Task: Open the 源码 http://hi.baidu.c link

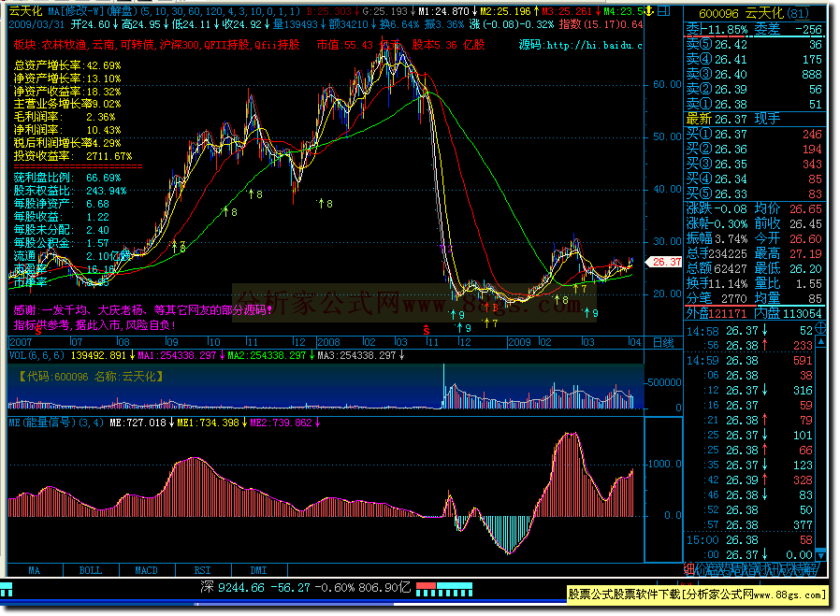Action: coord(580,46)
